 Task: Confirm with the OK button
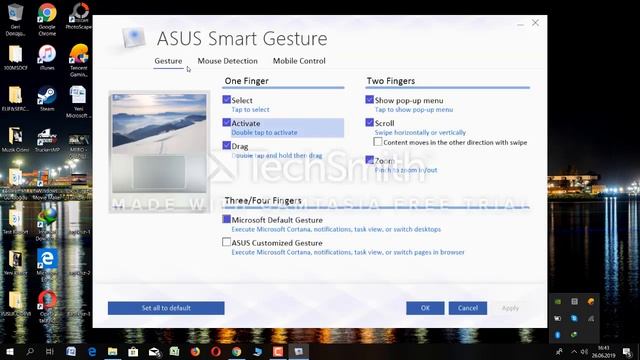[x=425, y=308]
